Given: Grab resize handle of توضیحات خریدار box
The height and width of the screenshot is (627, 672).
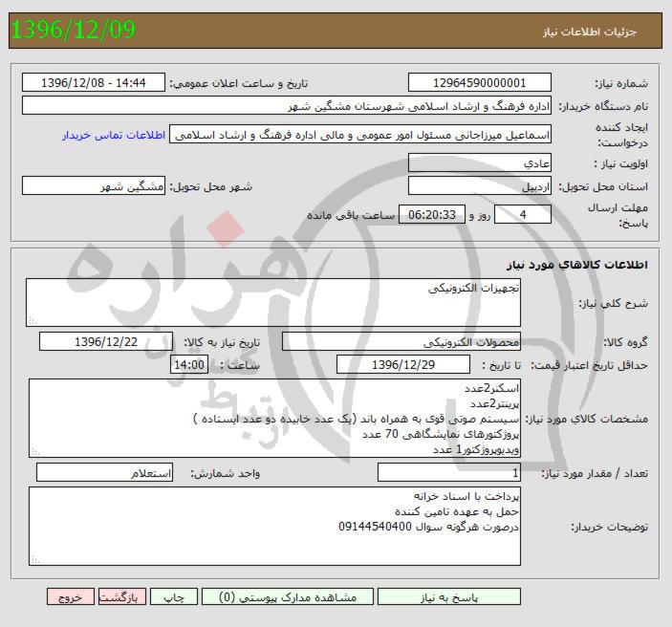Looking at the screenshot, I should 35,560.
